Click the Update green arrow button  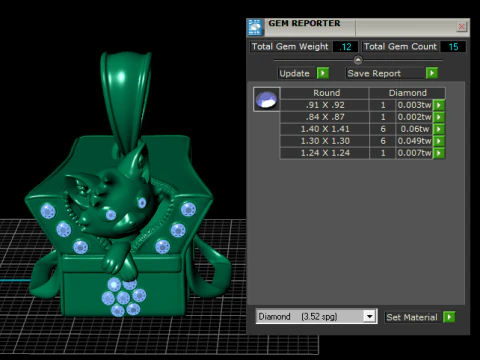tap(323, 73)
